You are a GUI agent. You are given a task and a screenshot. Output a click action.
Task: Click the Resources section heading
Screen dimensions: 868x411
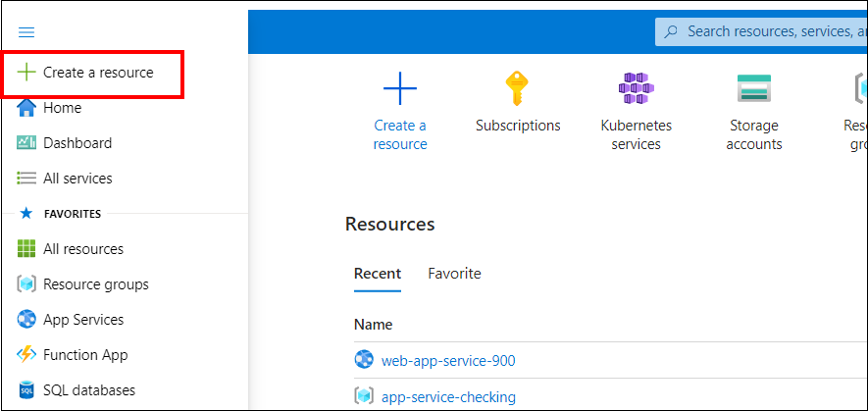pyautogui.click(x=389, y=225)
